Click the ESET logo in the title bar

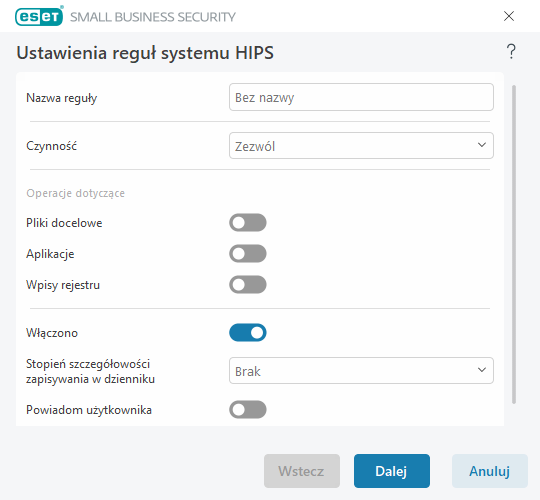pyautogui.click(x=39, y=16)
